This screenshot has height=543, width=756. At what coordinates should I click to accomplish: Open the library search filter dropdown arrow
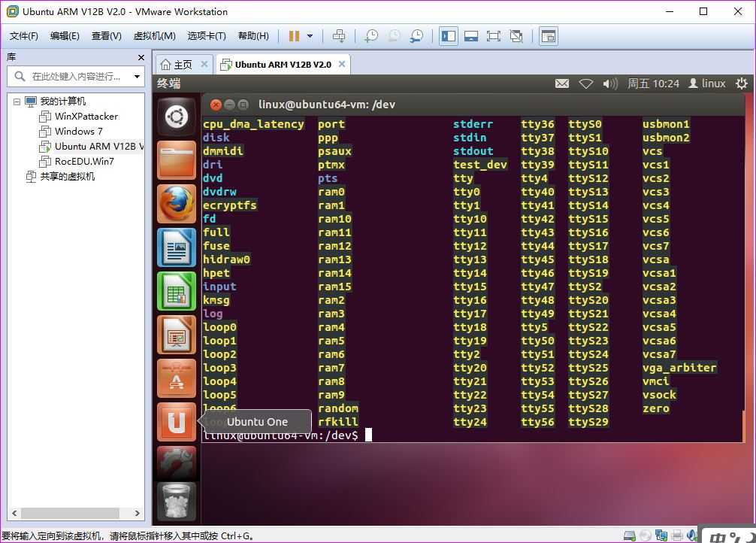(137, 76)
